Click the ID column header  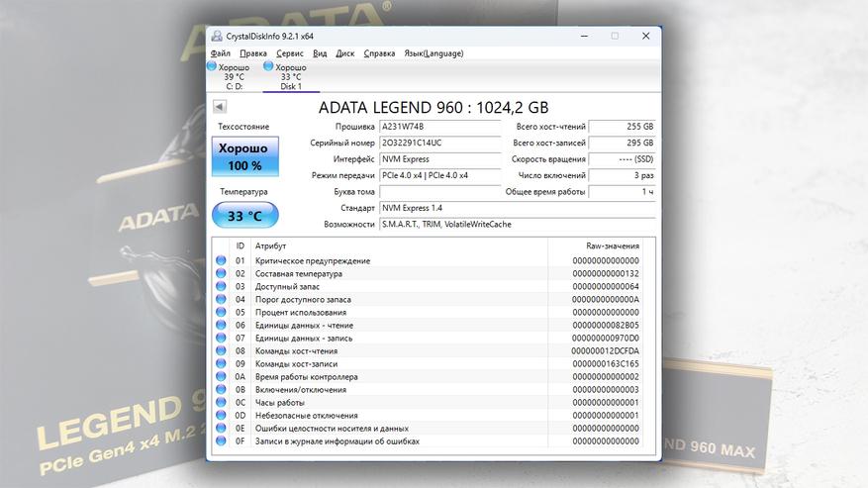(x=240, y=245)
